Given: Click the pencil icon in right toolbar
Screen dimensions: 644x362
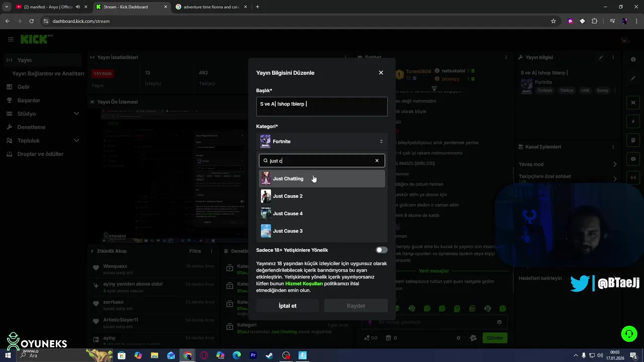Looking at the screenshot, I should pos(633,78).
